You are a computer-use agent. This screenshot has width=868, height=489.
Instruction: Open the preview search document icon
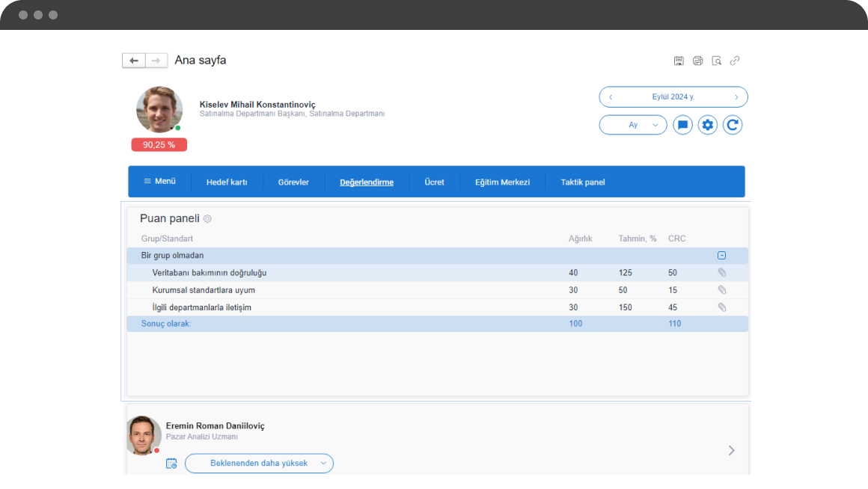point(716,61)
